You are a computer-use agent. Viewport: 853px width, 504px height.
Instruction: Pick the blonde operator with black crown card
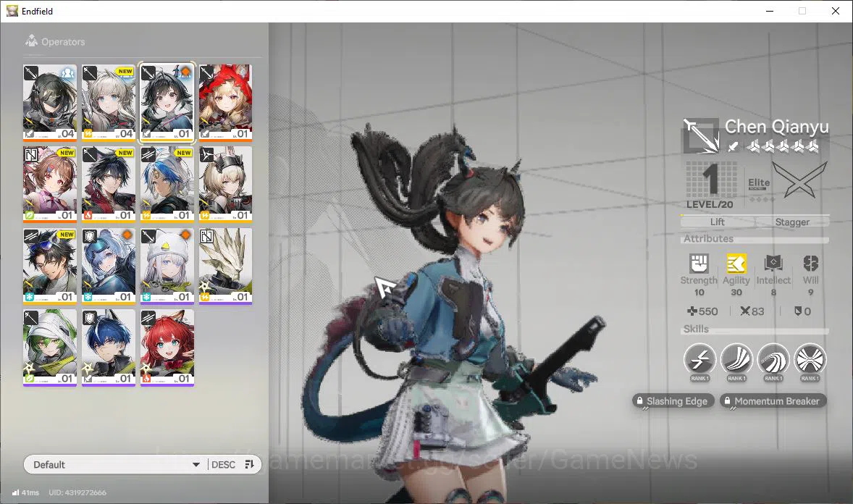pyautogui.click(x=225, y=184)
